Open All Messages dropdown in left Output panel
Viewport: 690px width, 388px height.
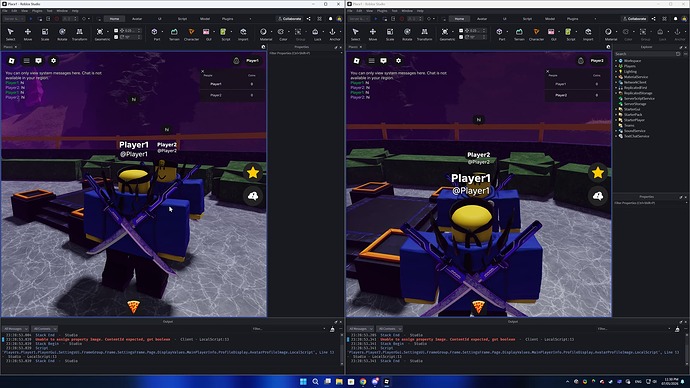click(15, 329)
